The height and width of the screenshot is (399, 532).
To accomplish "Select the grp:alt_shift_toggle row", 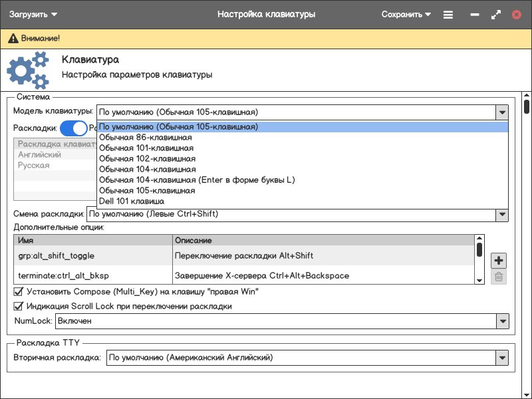I will (93, 255).
